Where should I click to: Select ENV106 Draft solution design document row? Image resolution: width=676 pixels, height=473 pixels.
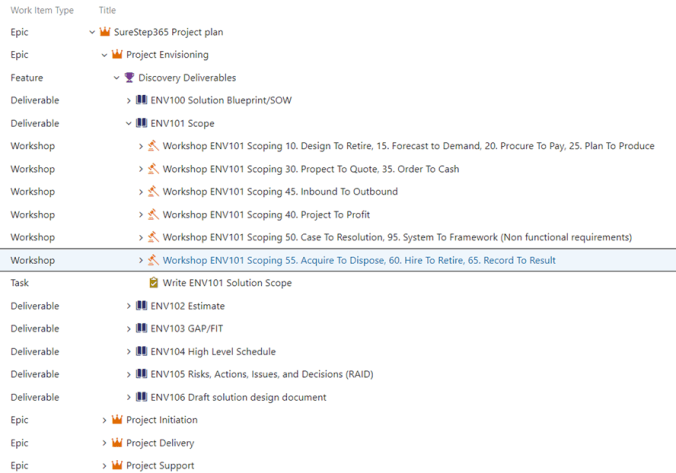pos(238,397)
